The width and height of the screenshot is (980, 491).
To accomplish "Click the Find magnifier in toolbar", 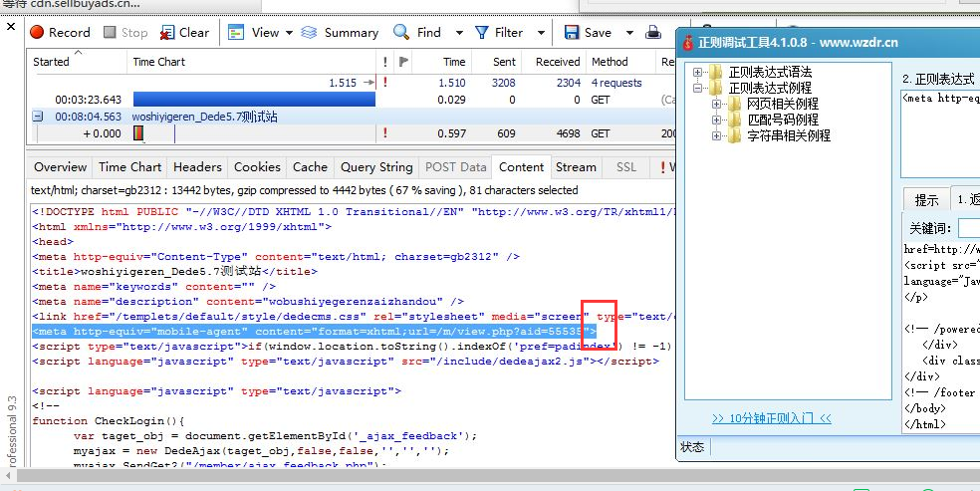I will pyautogui.click(x=401, y=33).
